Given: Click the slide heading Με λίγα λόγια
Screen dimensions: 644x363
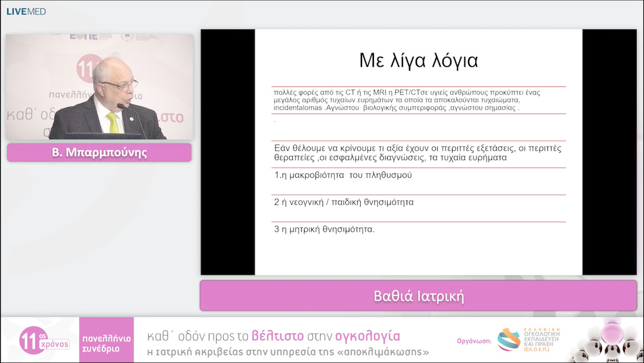Looking at the screenshot, I should 419,60.
